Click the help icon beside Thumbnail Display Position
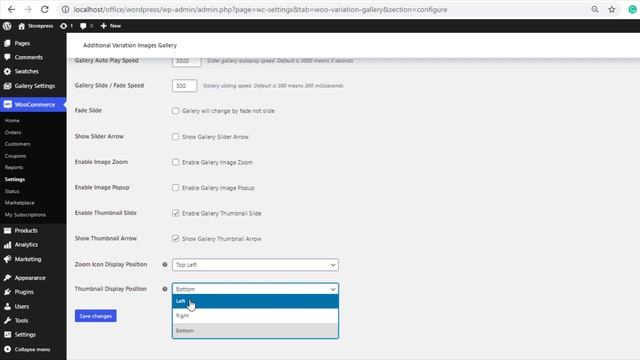The image size is (640, 360). 165,289
